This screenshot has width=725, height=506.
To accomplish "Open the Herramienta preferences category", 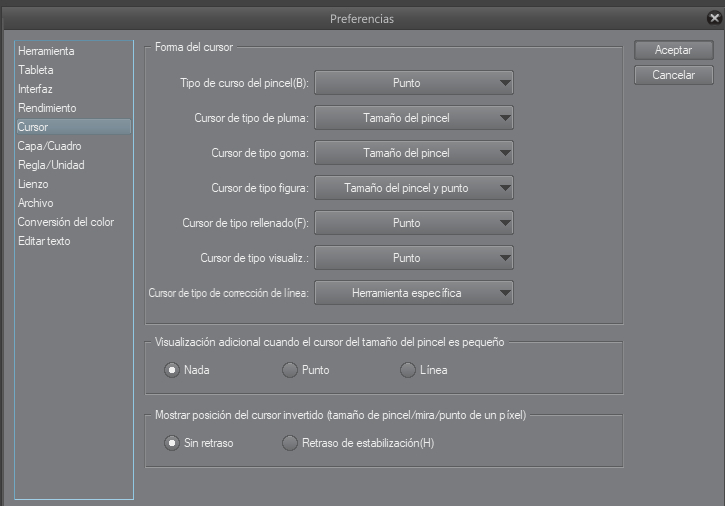I will click(x=46, y=51).
